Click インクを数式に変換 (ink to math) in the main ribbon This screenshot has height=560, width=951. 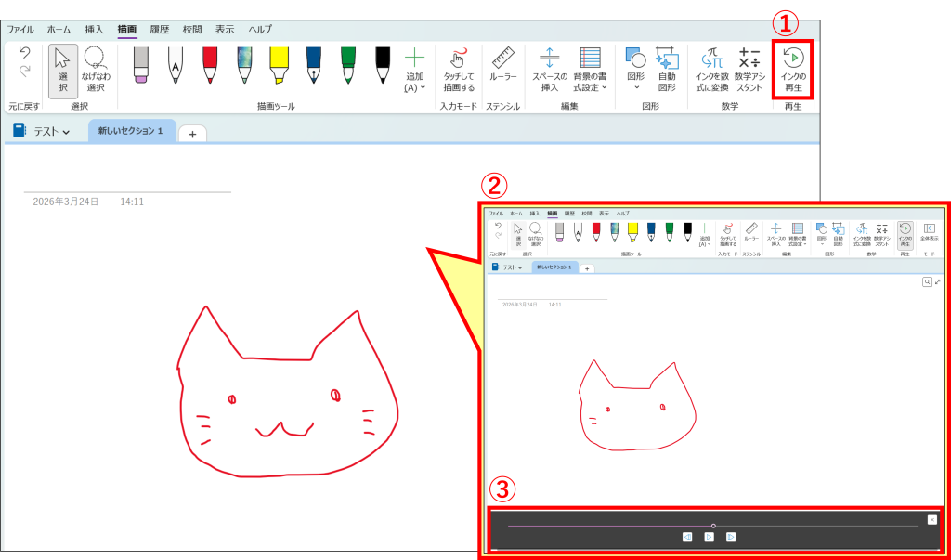[x=712, y=70]
